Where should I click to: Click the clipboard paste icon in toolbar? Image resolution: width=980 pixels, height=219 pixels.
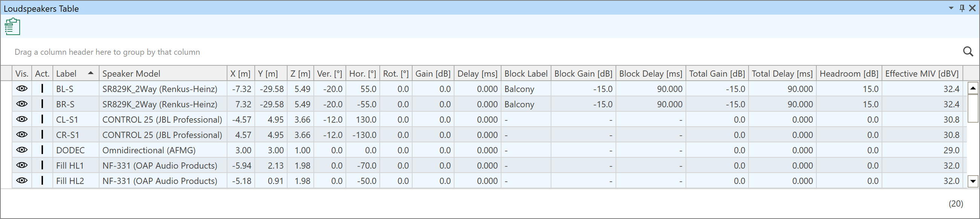[x=12, y=26]
